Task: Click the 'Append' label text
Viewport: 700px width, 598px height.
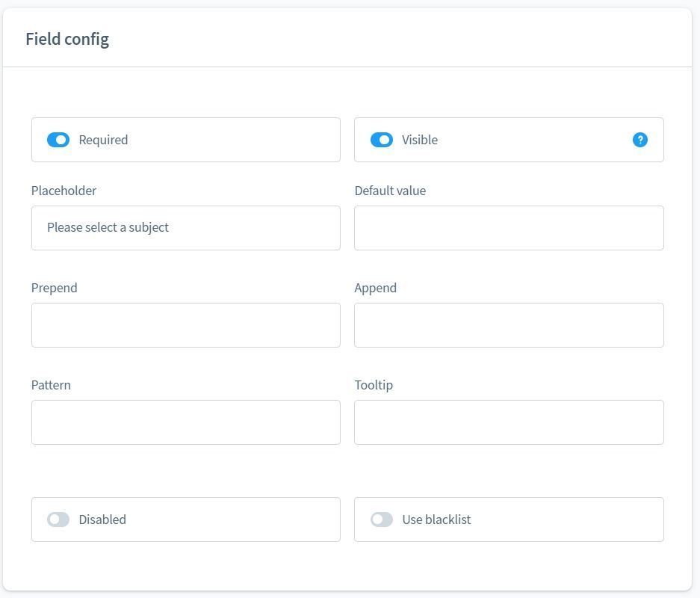Action: (375, 288)
